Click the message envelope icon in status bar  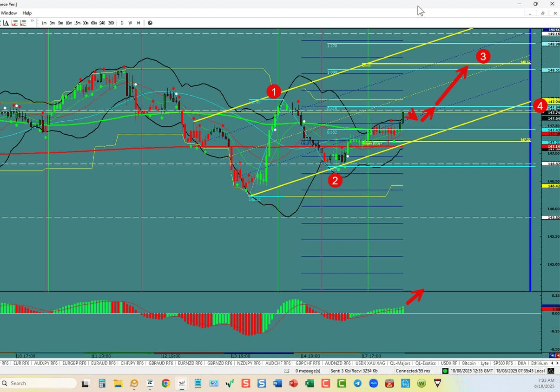pyautogui.click(x=286, y=371)
